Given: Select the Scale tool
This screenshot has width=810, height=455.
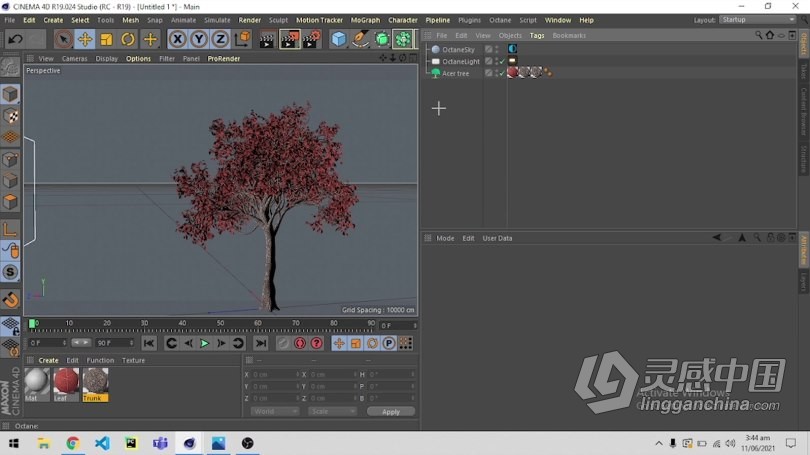Looking at the screenshot, I should tap(106, 39).
